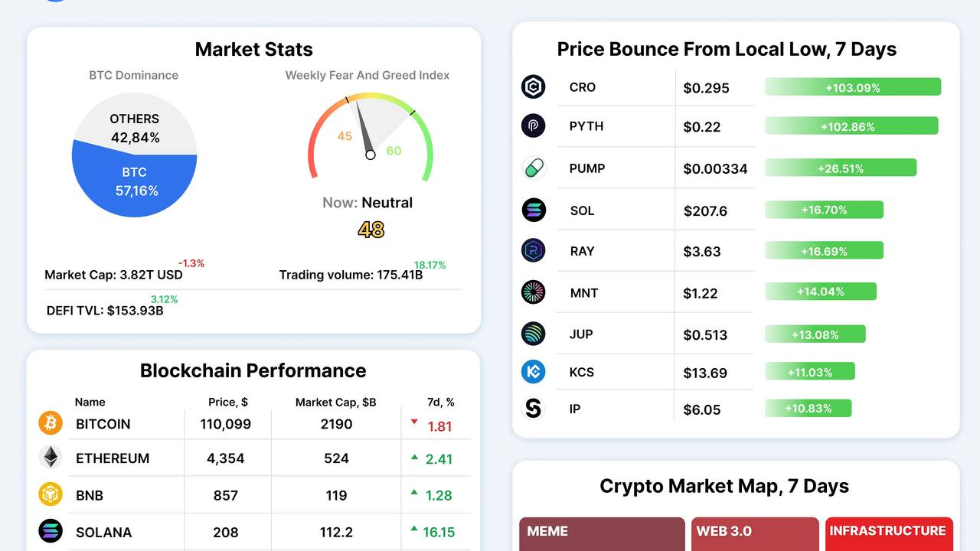Click the PYTH price $0.22
The image size is (980, 551).
(702, 127)
